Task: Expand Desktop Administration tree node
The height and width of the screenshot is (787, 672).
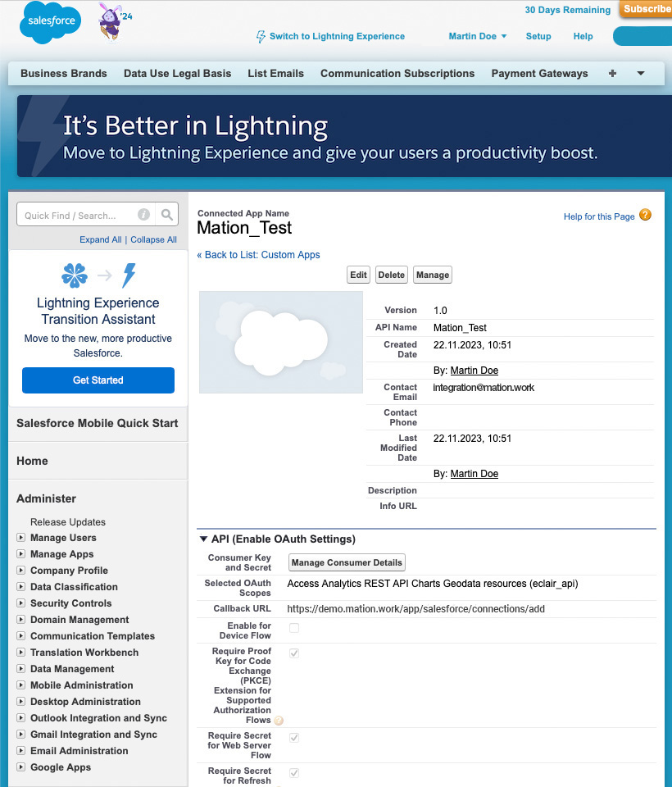Action: coord(21,702)
